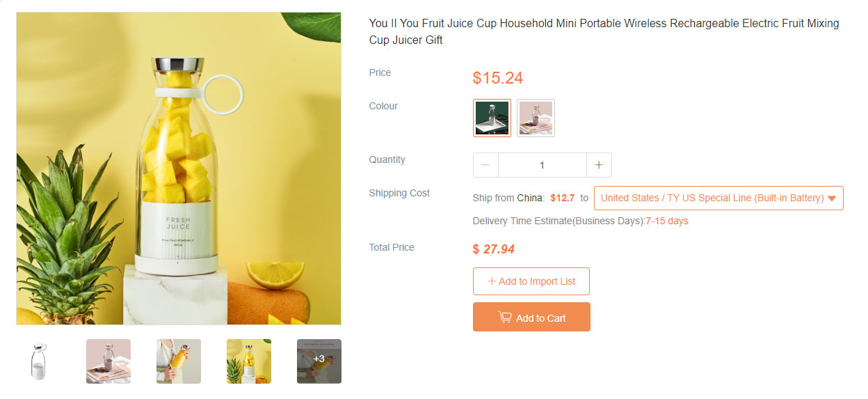Open United States shipping method selector

click(712, 198)
